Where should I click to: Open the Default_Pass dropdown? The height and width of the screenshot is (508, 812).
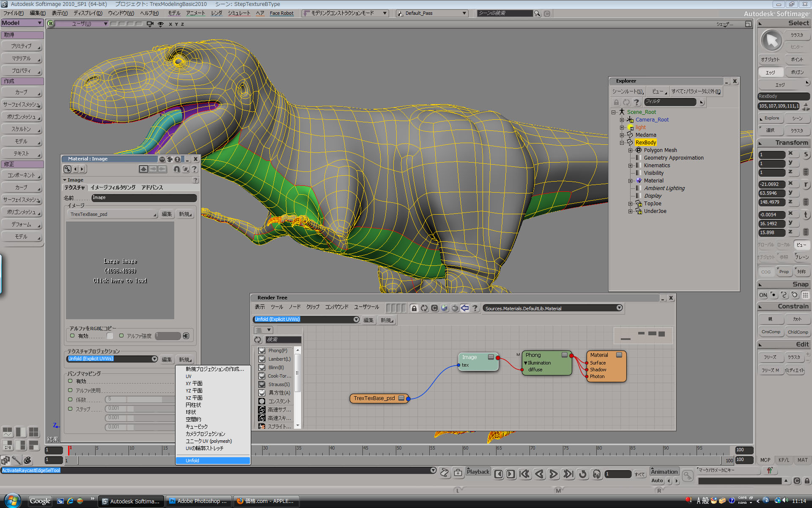pos(465,13)
